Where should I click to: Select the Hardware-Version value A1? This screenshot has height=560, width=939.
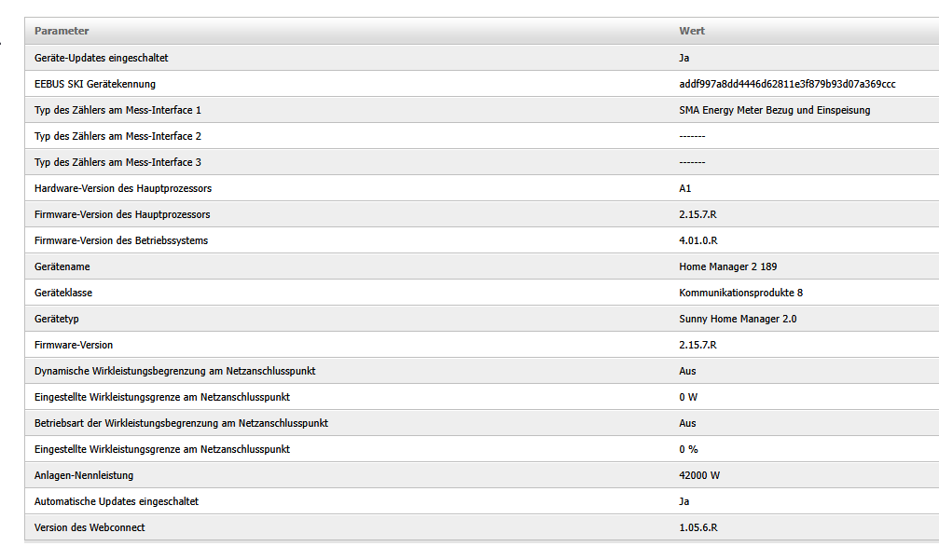point(685,188)
